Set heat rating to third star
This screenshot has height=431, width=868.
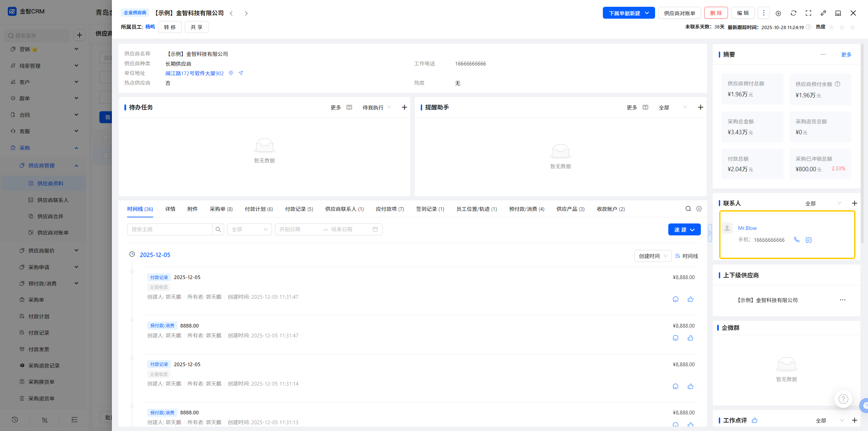pos(852,27)
